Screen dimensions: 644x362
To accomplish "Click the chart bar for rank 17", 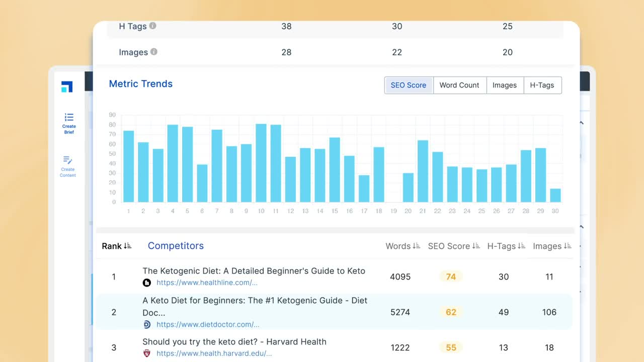I will [x=364, y=189].
